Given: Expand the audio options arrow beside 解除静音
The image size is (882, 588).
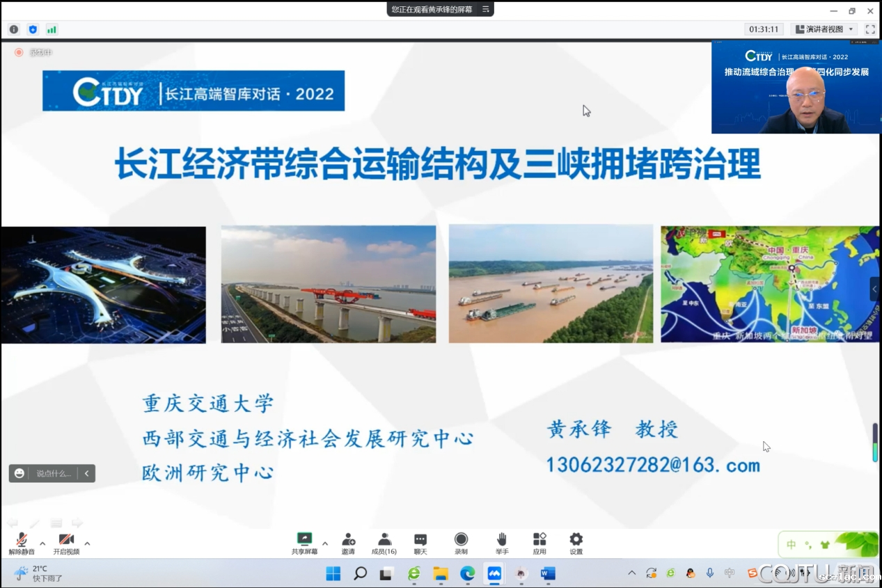Looking at the screenshot, I should (x=42, y=543).
